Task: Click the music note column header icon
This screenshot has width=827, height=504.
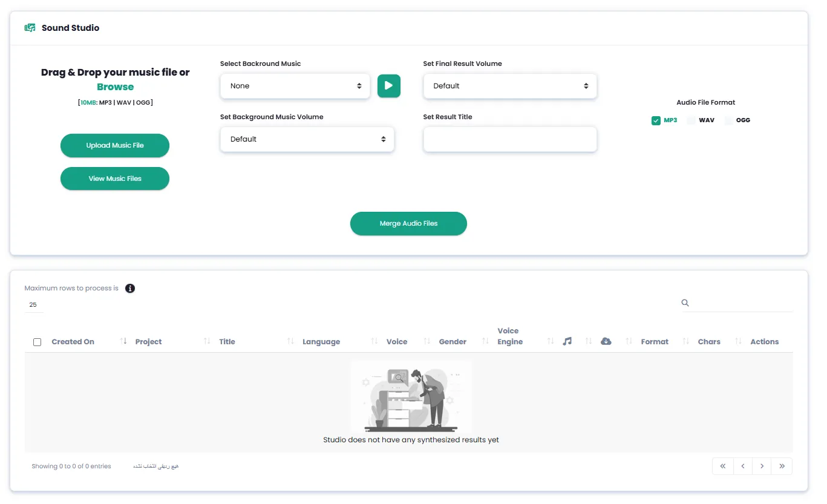Action: pyautogui.click(x=567, y=341)
